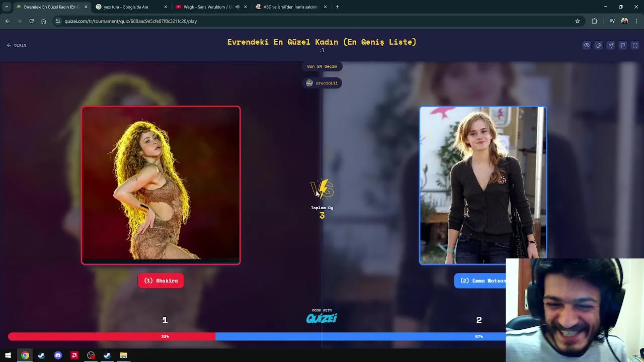Reload the page

[x=31, y=21]
